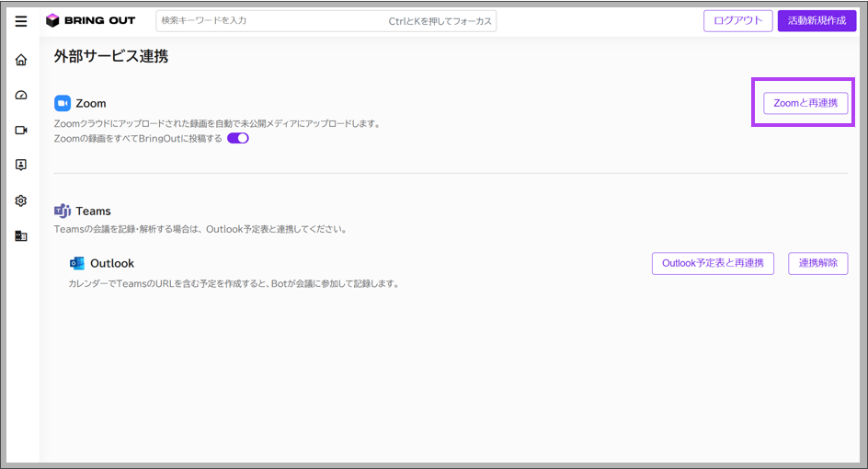This screenshot has height=469, width=868.
Task: Click the 外部サービス連携 heading
Action: tap(111, 56)
